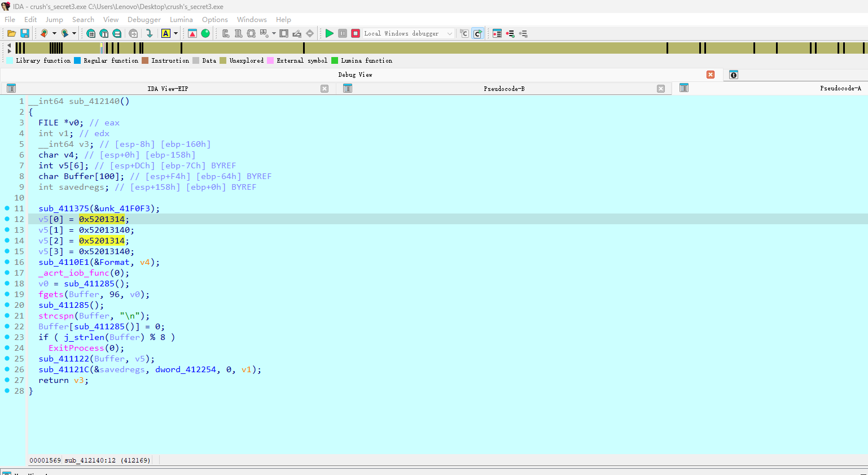
Task: Click the Open file toolbar icon
Action: pyautogui.click(x=11, y=34)
